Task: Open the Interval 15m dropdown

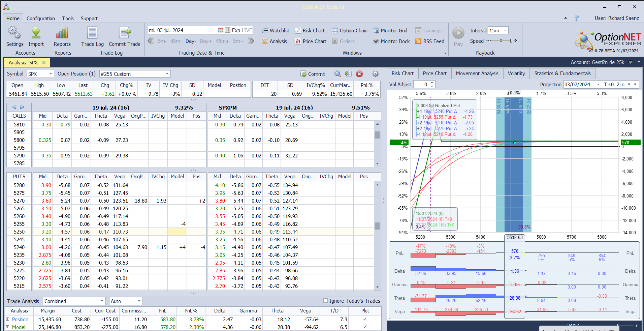Action: [505, 31]
